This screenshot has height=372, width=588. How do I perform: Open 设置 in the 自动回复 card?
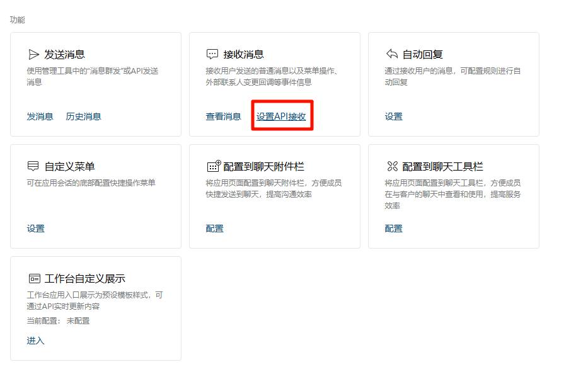point(394,116)
